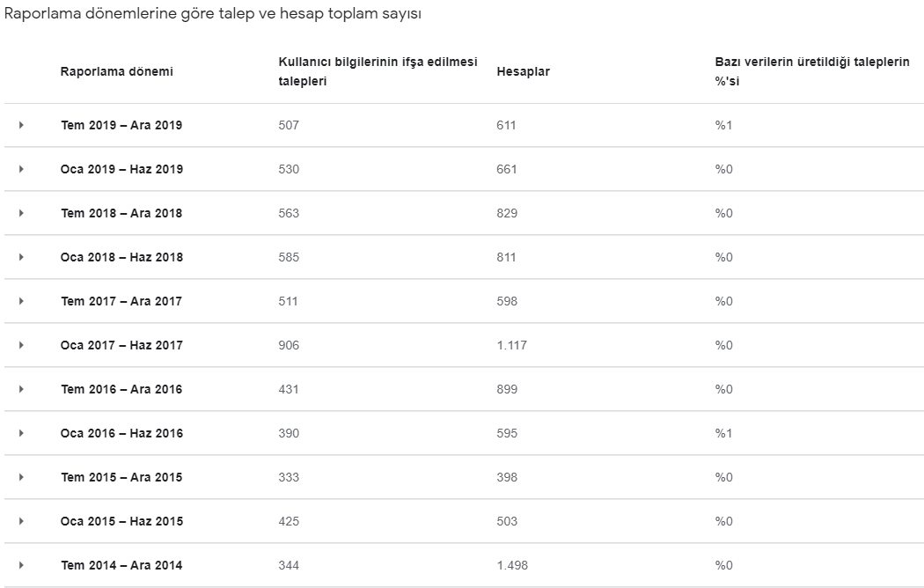924x588 pixels.
Task: Expand the Tem 2018 – Ara 2018 row arrow
Action: coord(21,213)
